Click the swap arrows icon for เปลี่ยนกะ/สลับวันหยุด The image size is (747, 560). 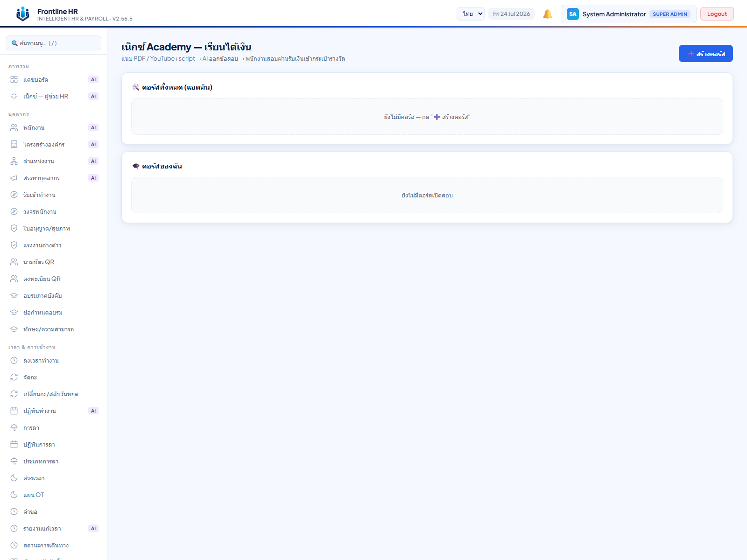coord(14,394)
